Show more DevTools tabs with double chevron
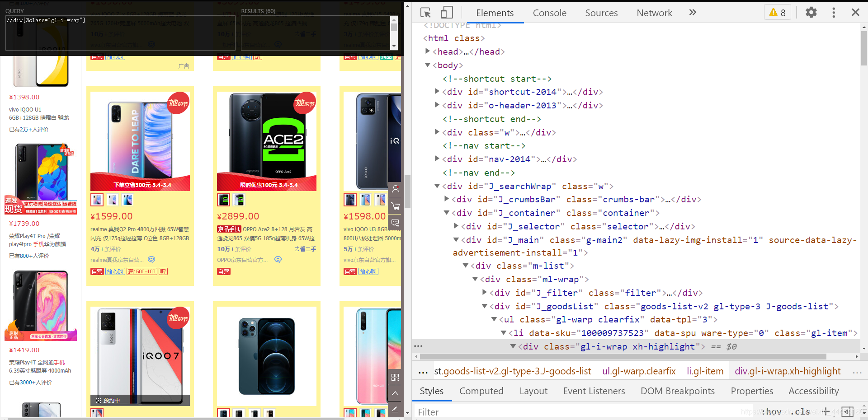This screenshot has height=420, width=868. (693, 13)
